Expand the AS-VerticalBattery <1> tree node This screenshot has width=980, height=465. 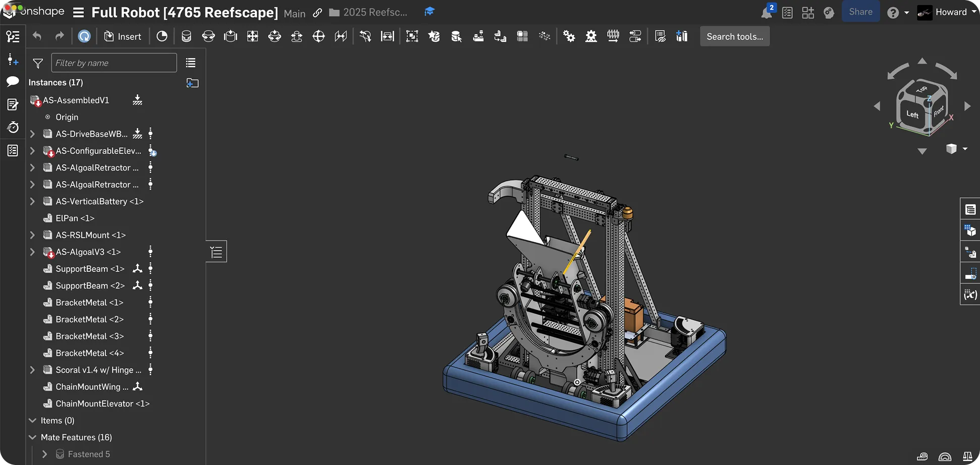(32, 201)
